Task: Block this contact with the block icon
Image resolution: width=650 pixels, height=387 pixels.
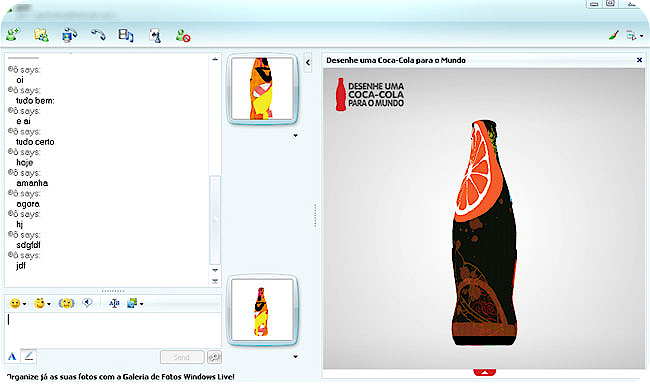Action: (183, 36)
